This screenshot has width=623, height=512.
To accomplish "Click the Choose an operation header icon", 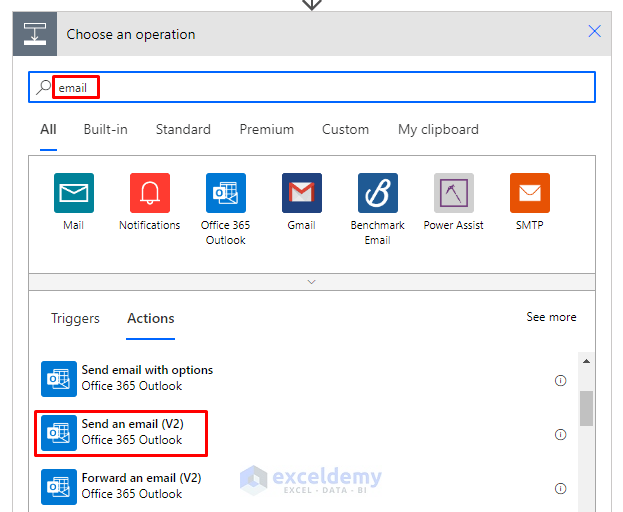I will (35, 34).
